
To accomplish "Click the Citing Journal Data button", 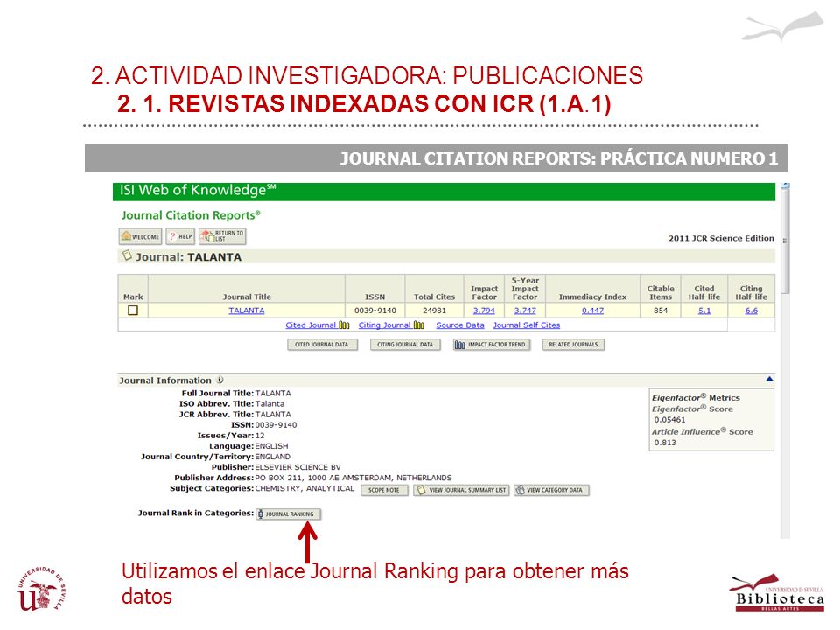I will [x=405, y=345].
